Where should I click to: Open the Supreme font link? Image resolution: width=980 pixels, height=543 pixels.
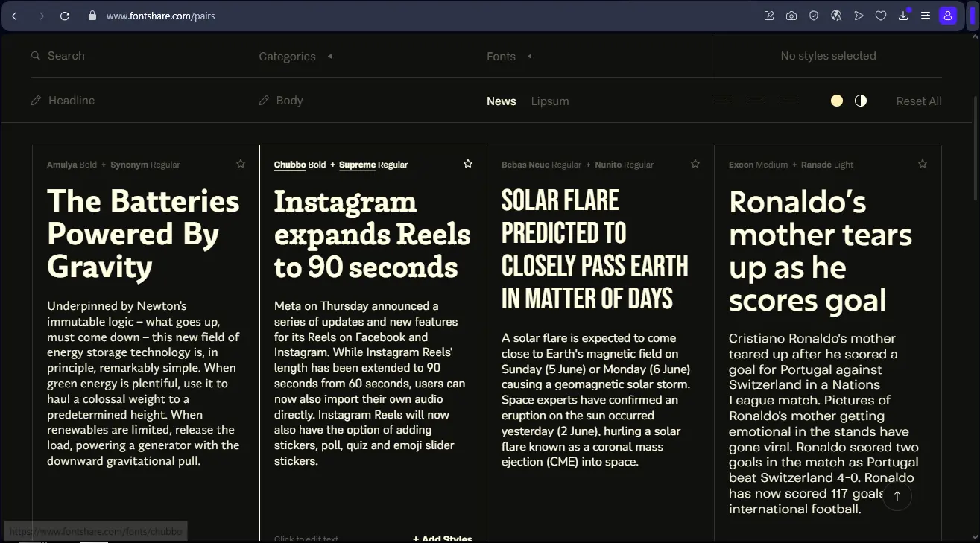click(x=357, y=165)
